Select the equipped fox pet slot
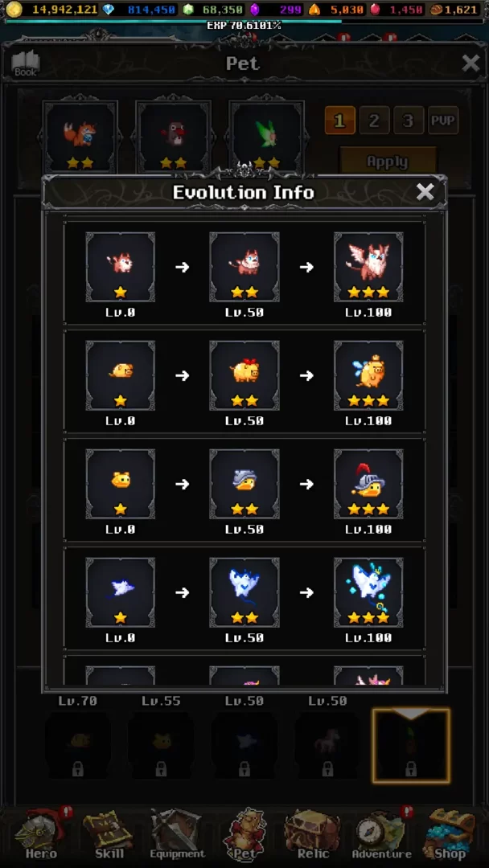This screenshot has width=489, height=868. [80, 137]
